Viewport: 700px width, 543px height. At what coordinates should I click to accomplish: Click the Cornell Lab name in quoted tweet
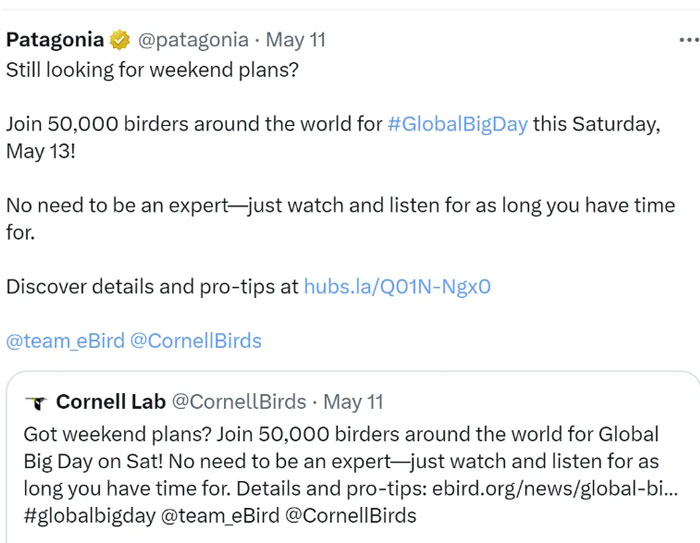(x=111, y=402)
